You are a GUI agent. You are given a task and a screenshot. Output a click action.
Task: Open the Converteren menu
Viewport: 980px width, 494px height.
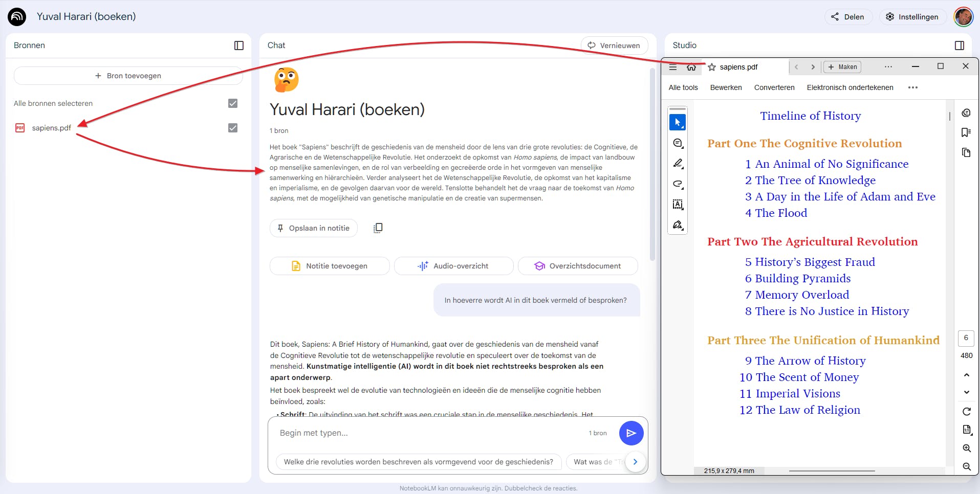tap(774, 87)
